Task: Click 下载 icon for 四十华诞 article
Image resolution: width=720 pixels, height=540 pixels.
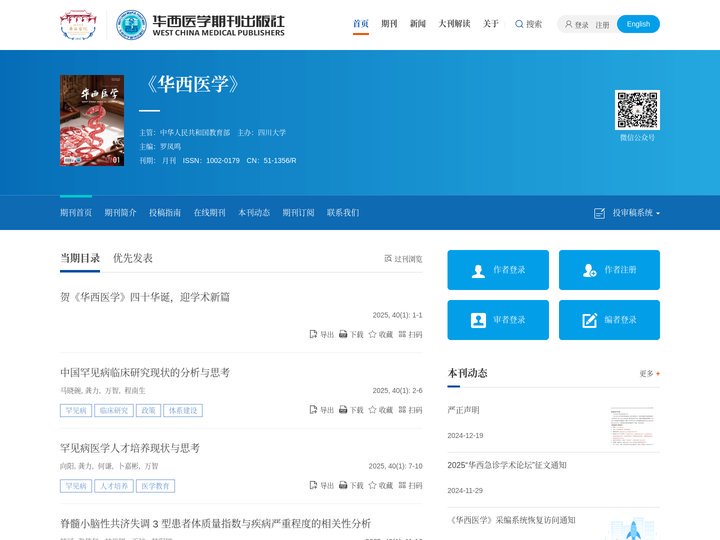Action: (x=343, y=334)
